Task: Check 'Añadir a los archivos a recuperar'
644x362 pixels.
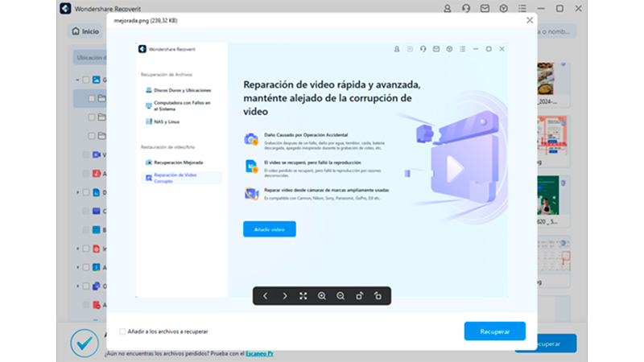Action: tap(122, 331)
